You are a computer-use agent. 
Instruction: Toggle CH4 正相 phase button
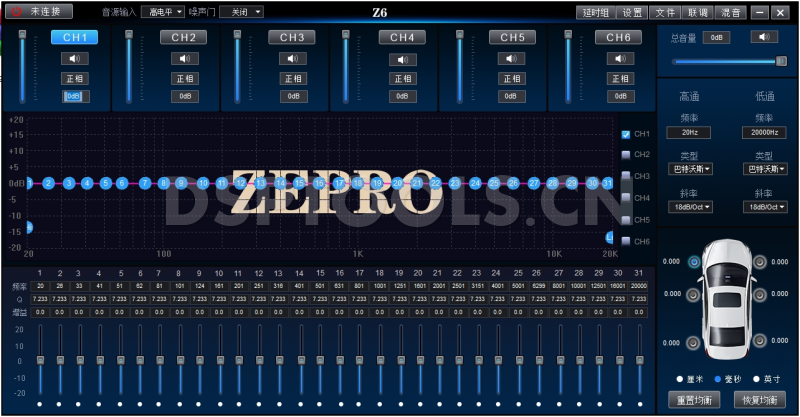pos(403,79)
